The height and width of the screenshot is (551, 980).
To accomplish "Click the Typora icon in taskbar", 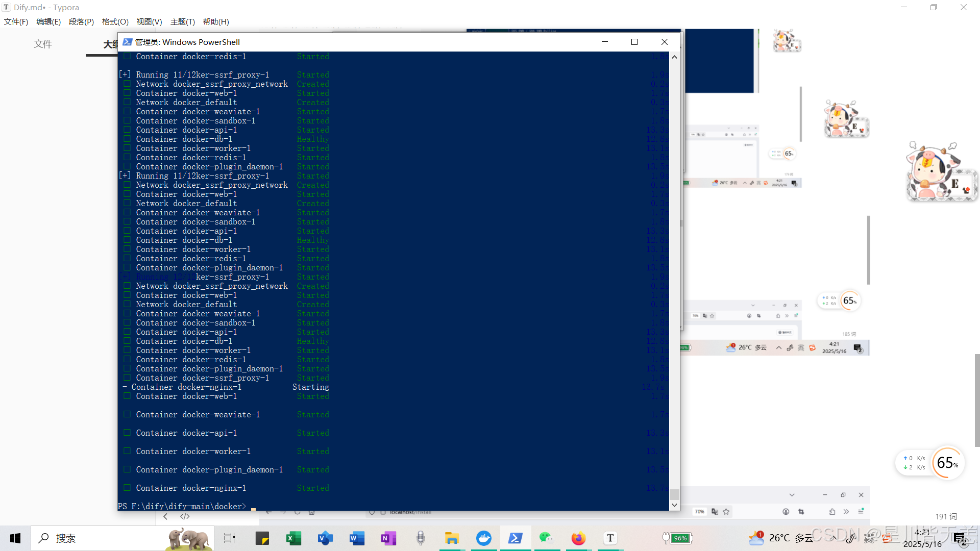I will [x=610, y=538].
